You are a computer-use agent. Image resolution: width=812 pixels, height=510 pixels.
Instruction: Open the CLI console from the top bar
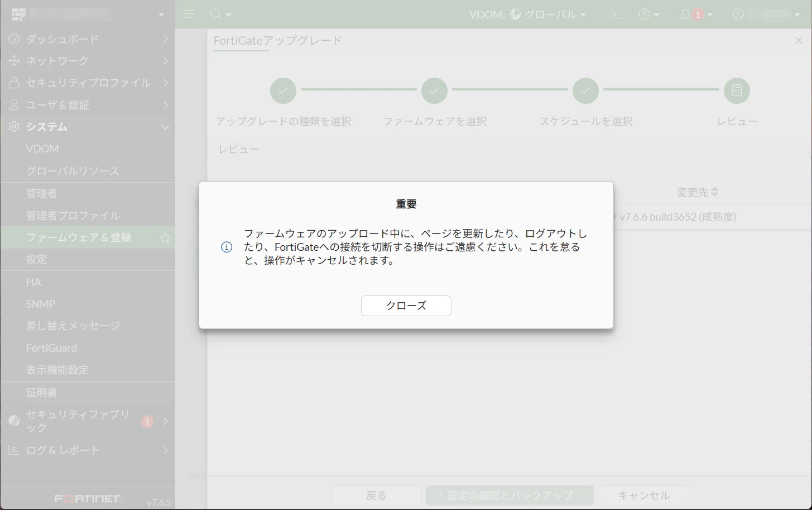click(616, 14)
